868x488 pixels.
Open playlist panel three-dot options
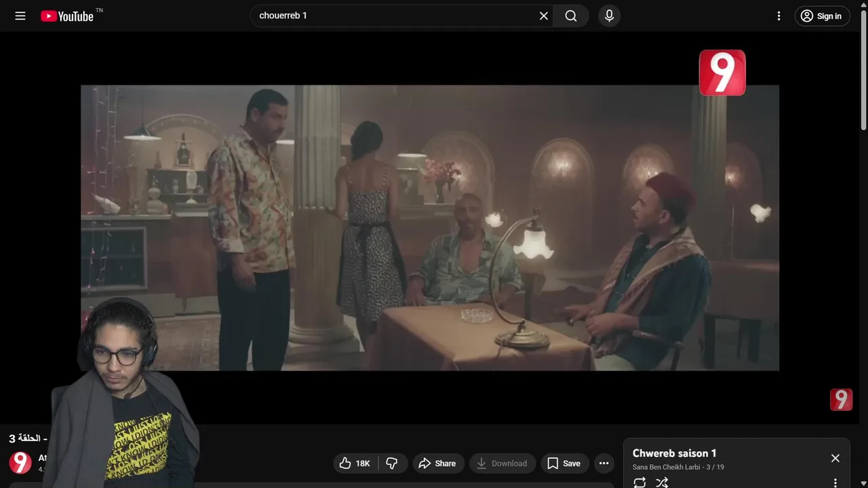point(835,483)
